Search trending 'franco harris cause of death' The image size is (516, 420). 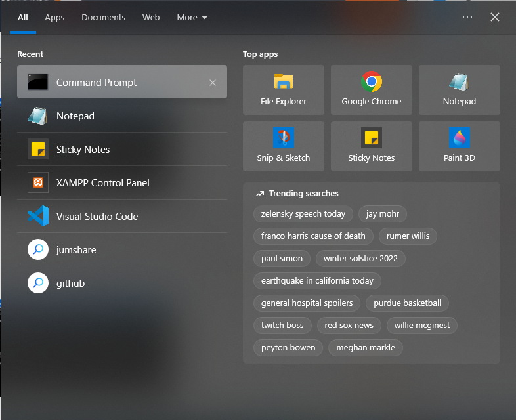point(313,236)
